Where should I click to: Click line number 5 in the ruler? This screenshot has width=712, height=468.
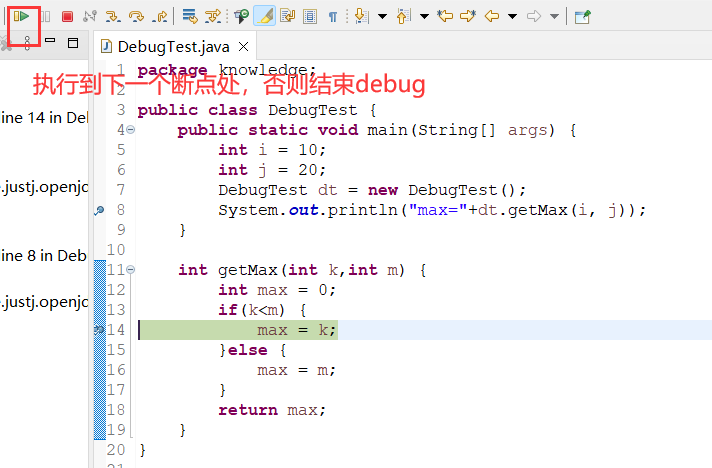121,150
